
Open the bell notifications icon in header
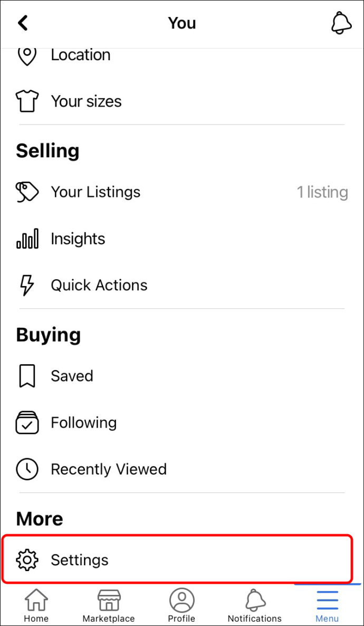(341, 23)
